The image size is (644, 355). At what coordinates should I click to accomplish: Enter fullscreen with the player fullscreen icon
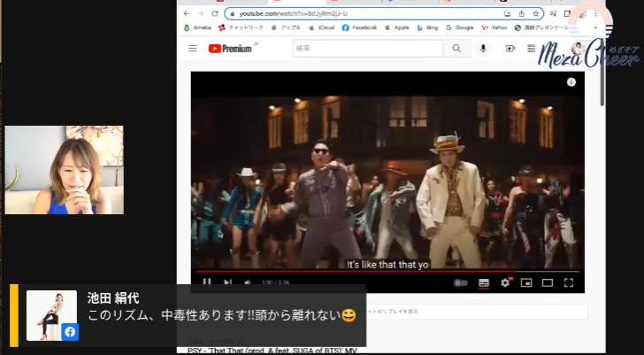click(x=569, y=282)
